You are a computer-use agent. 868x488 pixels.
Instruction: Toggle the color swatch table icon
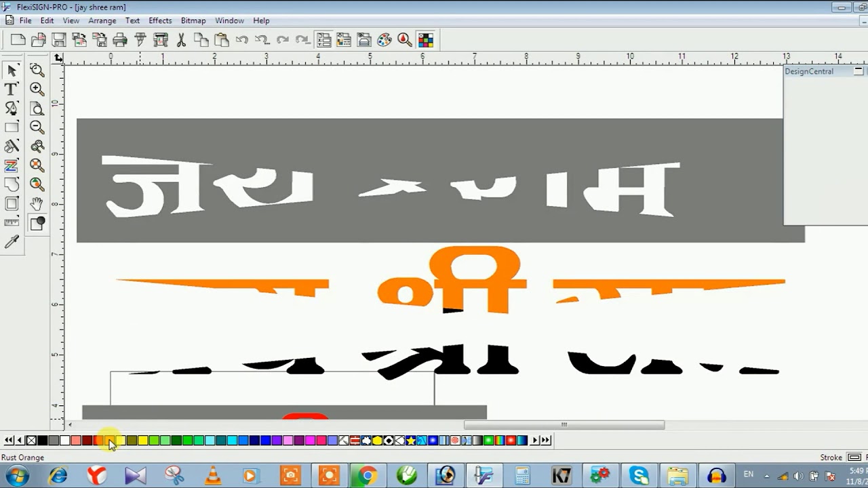point(425,40)
